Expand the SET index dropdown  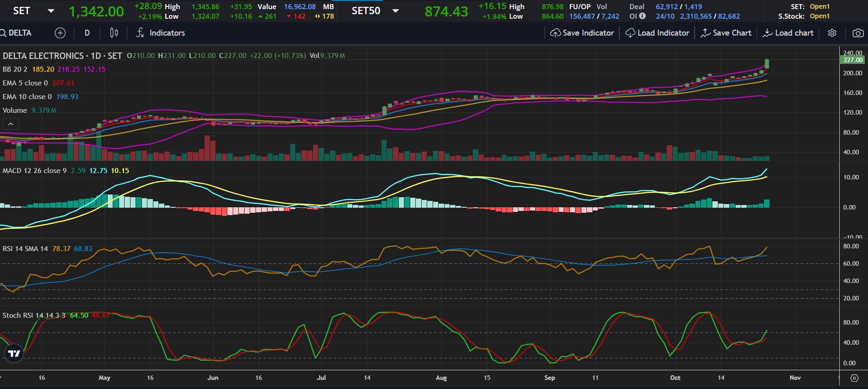click(x=51, y=11)
